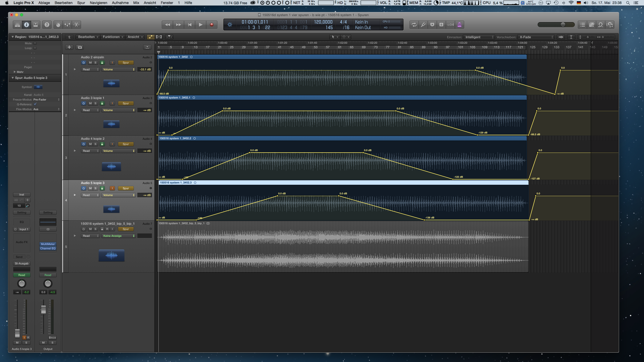The width and height of the screenshot is (644, 362).
Task: Open the Mixer from the control bar
Action: pos(67,25)
